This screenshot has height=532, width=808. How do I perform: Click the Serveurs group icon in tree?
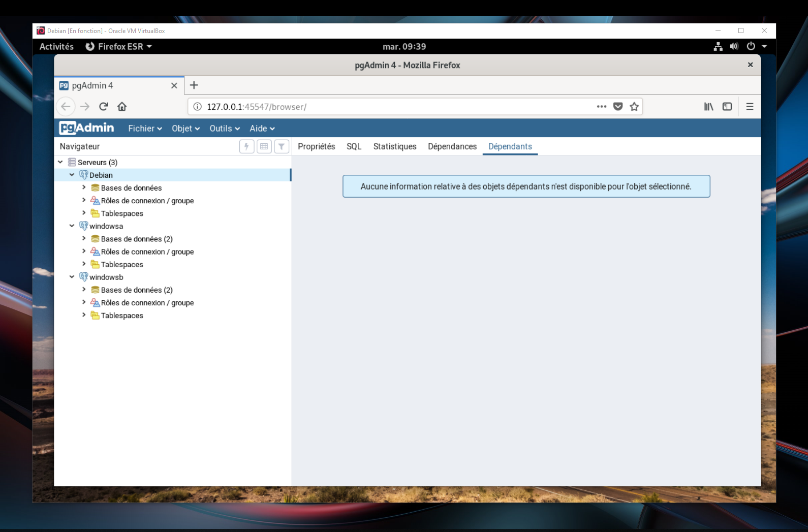(x=72, y=162)
